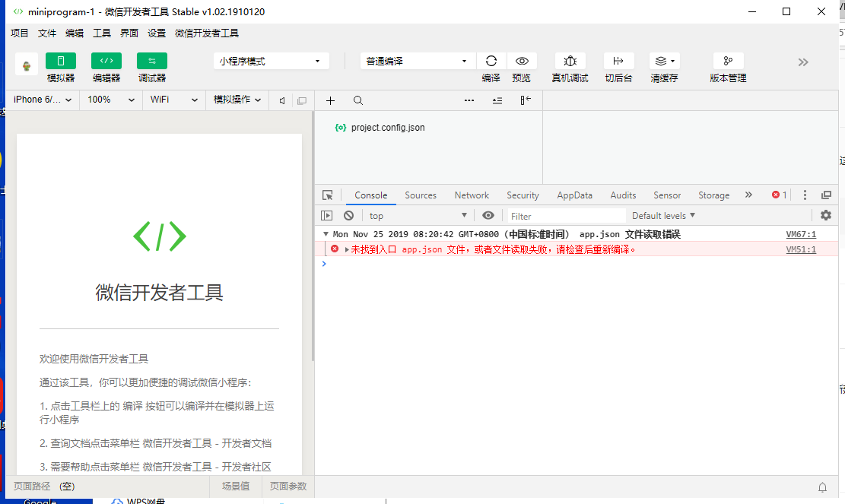This screenshot has width=845, height=504.
Task: Open the 微信开发者工具 menu
Action: (207, 33)
